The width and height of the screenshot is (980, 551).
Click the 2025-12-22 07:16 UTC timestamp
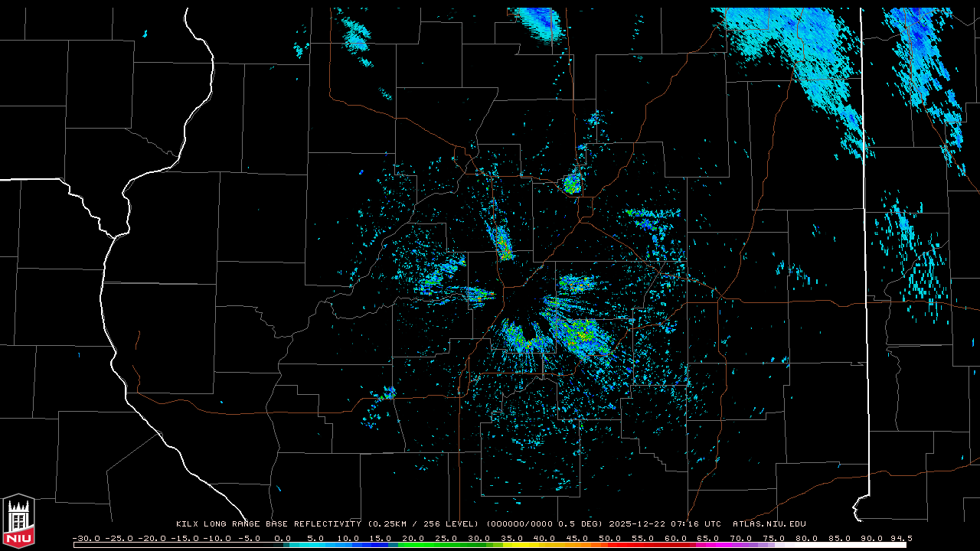(x=665, y=524)
